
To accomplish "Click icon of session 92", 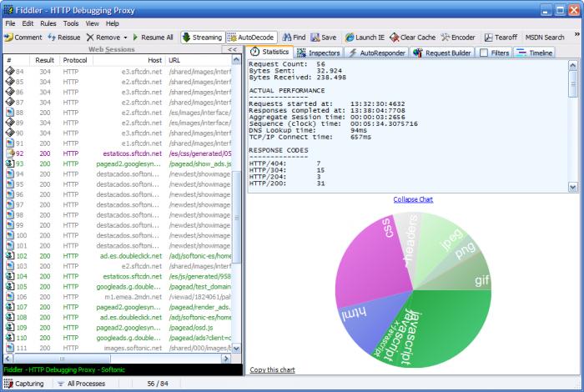I will [x=10, y=153].
